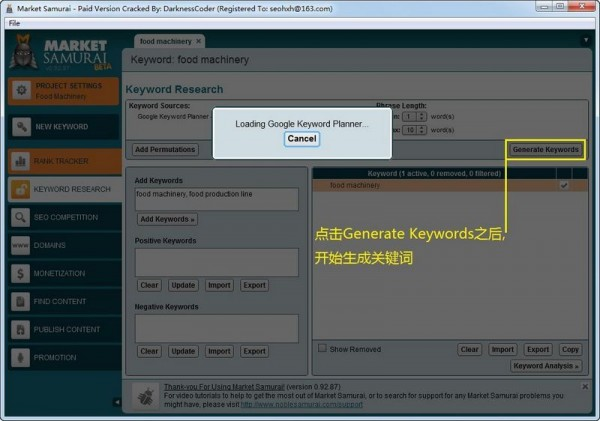Image resolution: width=600 pixels, height=421 pixels.
Task: Cancel loading Google Keyword Planner
Action: (301, 139)
